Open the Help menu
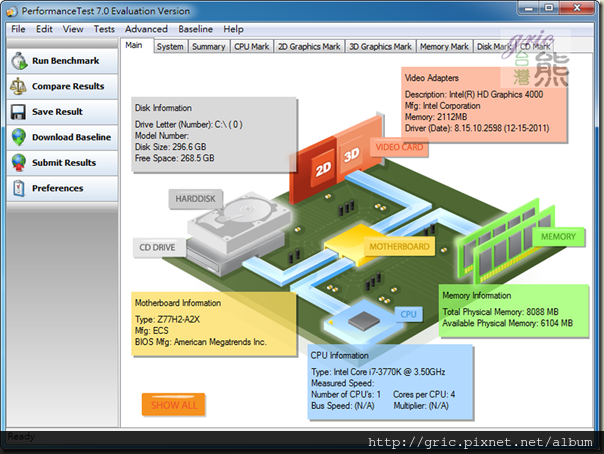Viewport: 604px width, 454px height. (233, 29)
